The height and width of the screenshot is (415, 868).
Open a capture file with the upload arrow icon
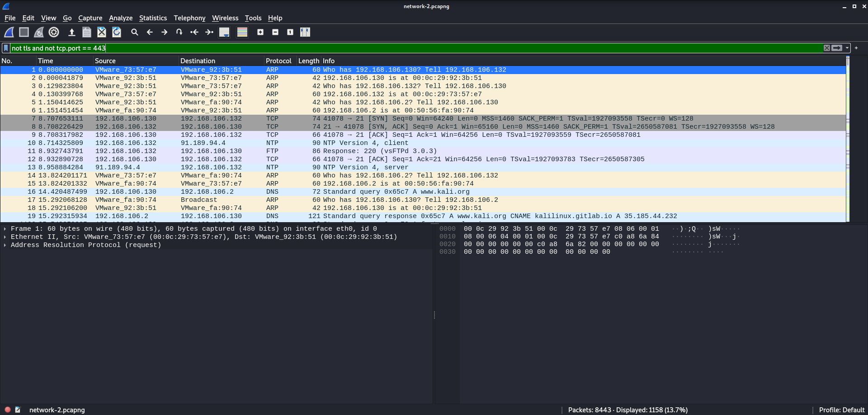(71, 32)
